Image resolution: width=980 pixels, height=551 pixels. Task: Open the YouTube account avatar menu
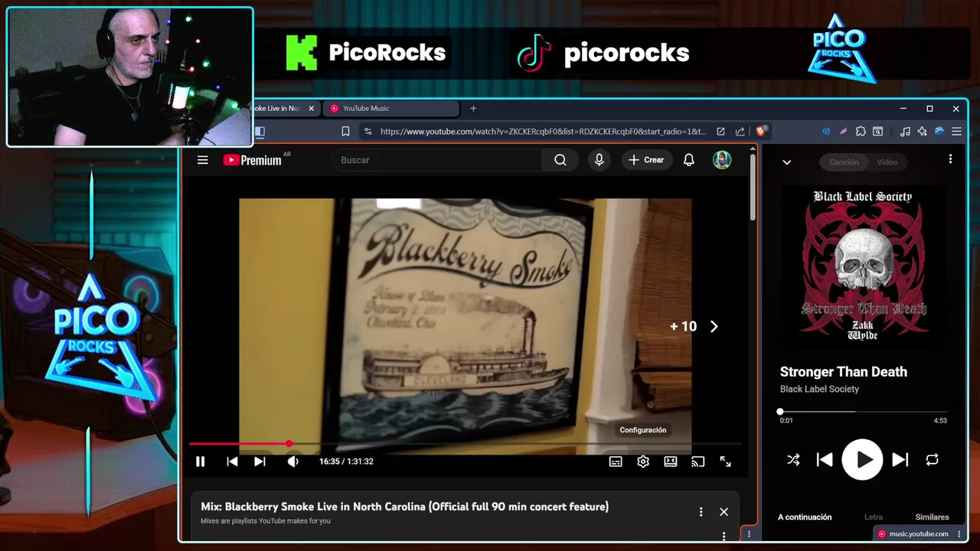click(722, 160)
